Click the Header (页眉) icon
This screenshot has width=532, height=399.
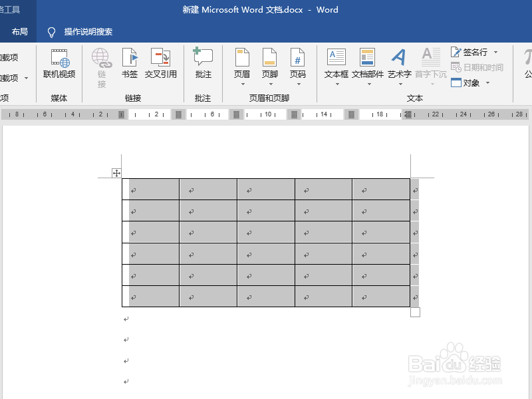242,57
